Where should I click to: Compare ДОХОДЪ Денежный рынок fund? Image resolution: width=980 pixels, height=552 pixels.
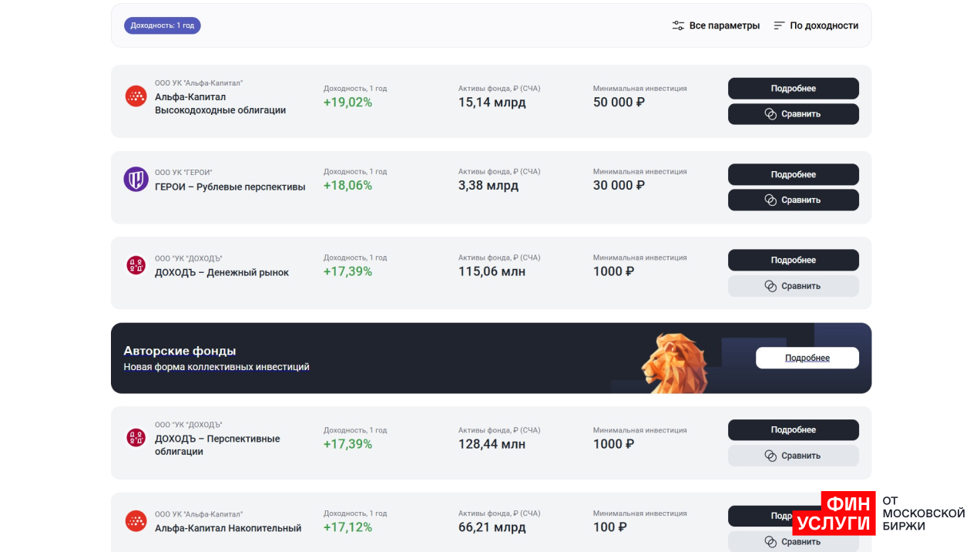794,286
